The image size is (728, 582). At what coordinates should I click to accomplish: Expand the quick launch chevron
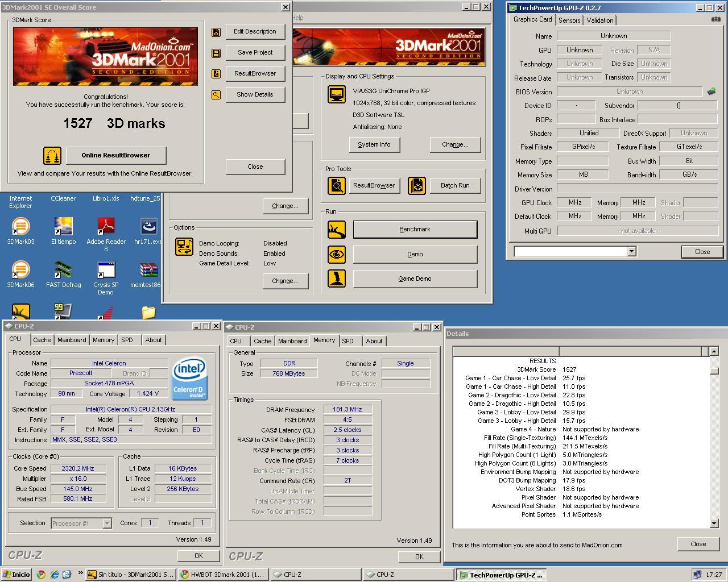80,573
